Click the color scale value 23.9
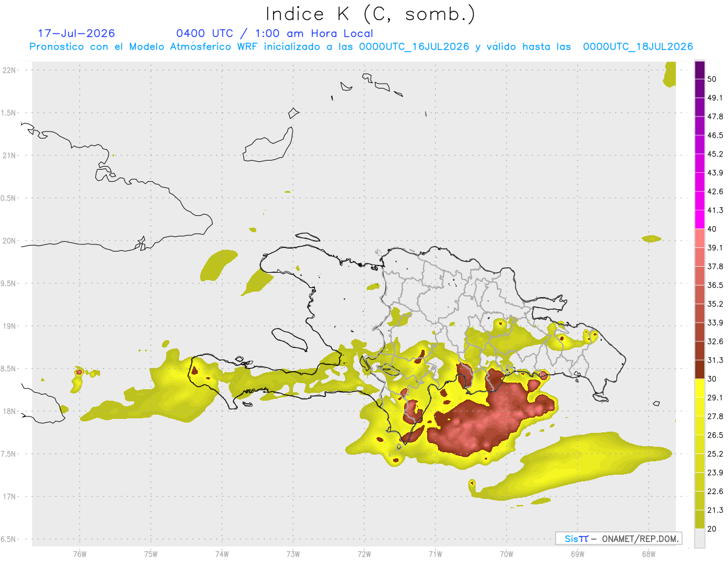 click(715, 473)
